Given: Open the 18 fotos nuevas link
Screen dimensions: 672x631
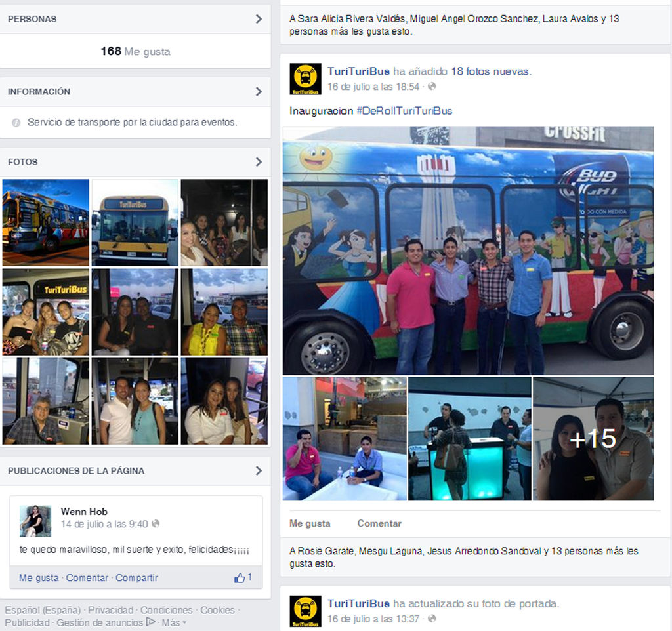Looking at the screenshot, I should coord(490,71).
